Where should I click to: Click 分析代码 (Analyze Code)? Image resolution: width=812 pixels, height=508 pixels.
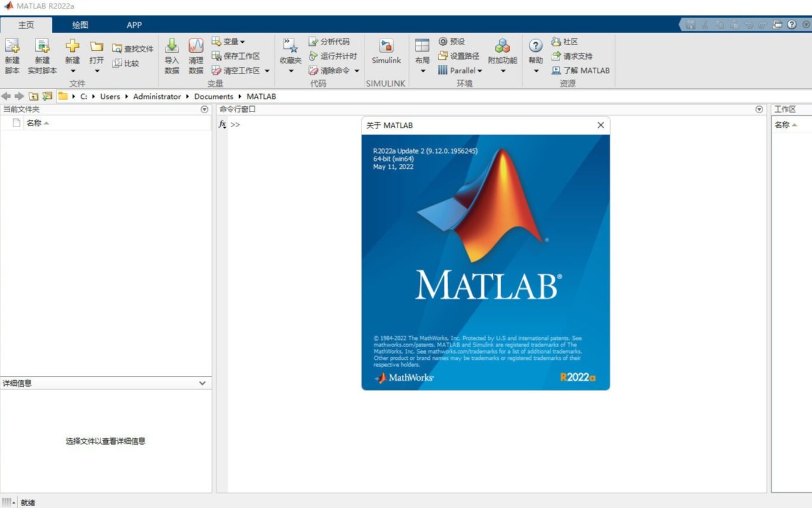point(329,42)
